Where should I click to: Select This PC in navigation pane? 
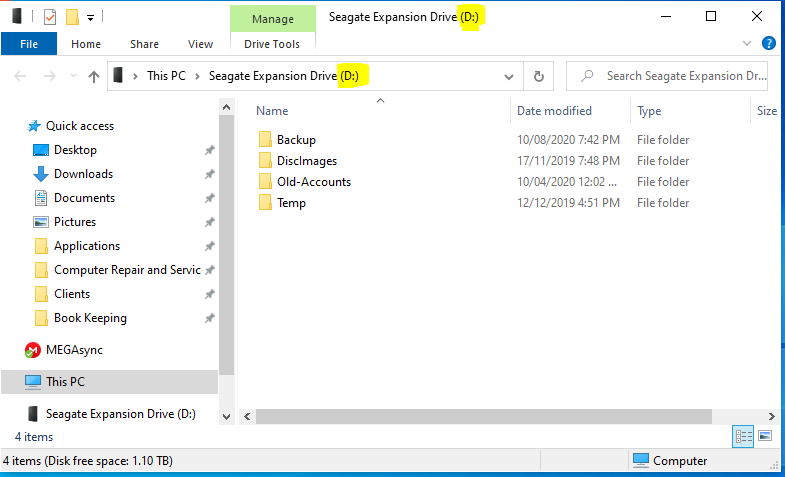pyautogui.click(x=109, y=381)
